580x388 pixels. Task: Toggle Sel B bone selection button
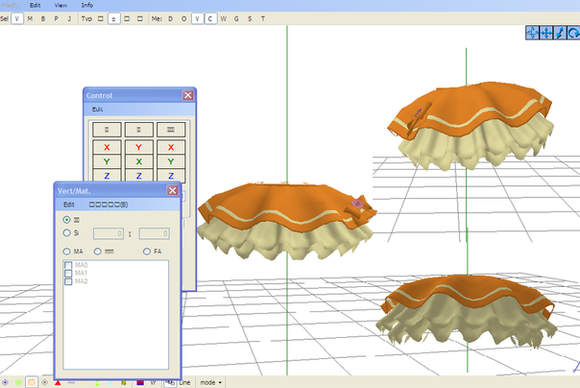pyautogui.click(x=43, y=18)
